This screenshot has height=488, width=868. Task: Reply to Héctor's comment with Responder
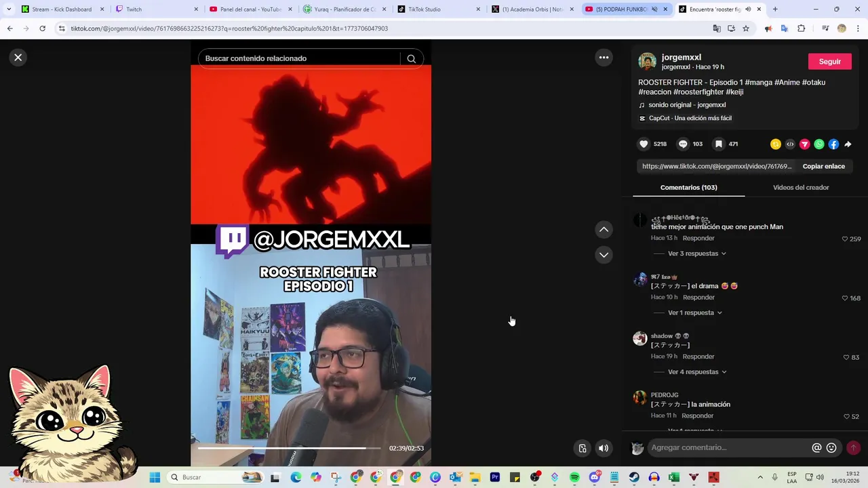[698, 239]
